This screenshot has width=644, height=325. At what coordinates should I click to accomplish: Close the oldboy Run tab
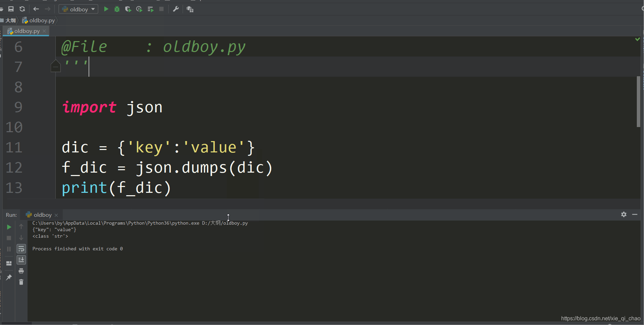(x=56, y=215)
